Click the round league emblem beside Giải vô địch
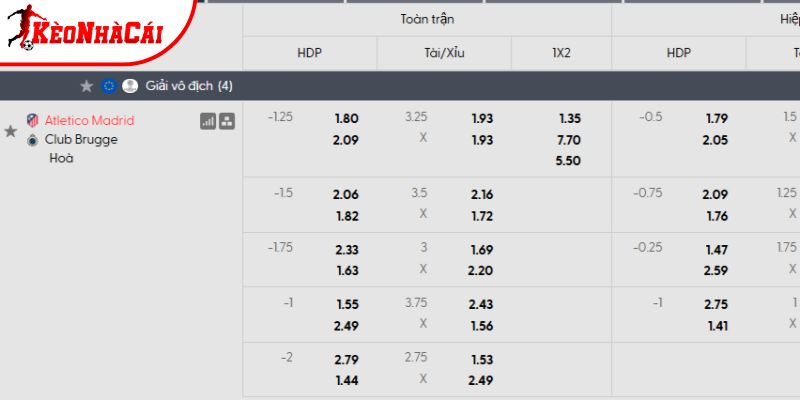The width and height of the screenshot is (800, 400). [130, 86]
